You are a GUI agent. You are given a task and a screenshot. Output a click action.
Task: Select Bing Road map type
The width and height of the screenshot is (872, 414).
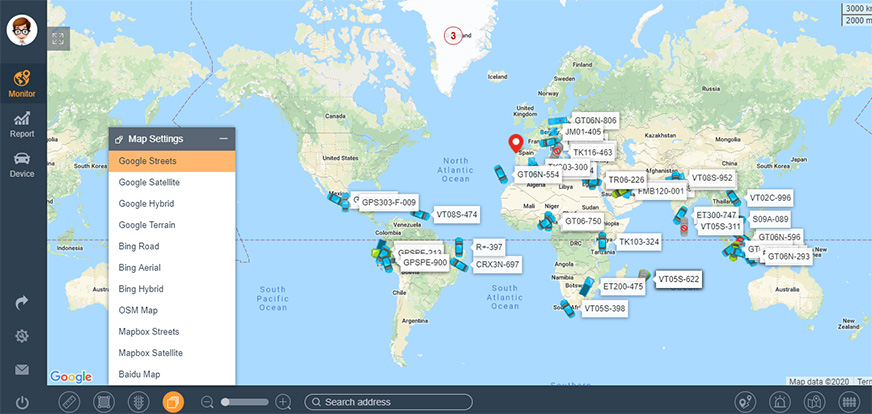point(172,247)
